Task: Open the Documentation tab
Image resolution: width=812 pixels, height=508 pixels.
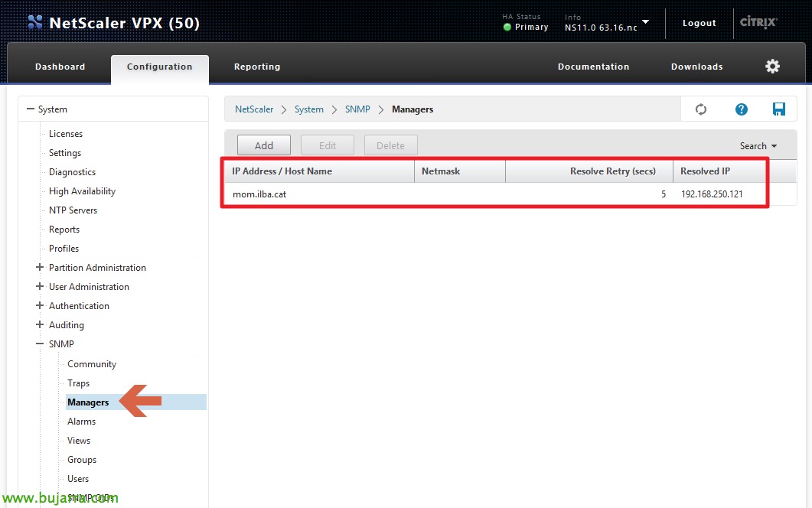Action: point(593,67)
